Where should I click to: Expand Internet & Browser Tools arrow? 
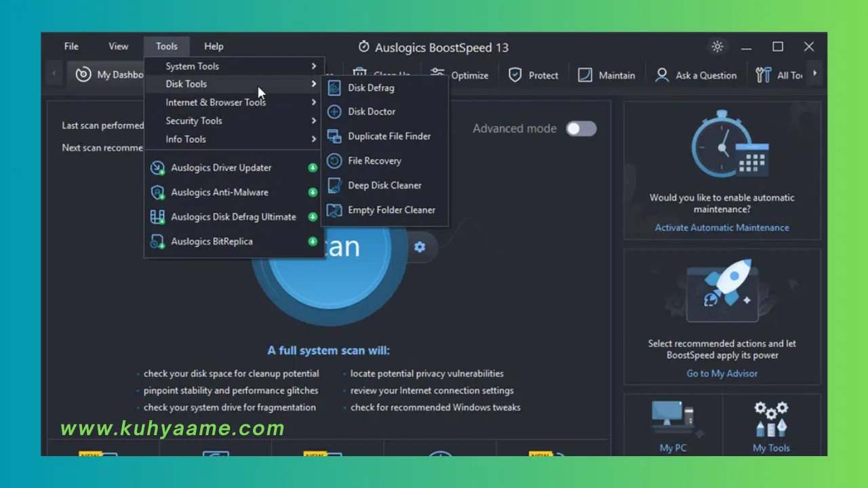pos(314,102)
